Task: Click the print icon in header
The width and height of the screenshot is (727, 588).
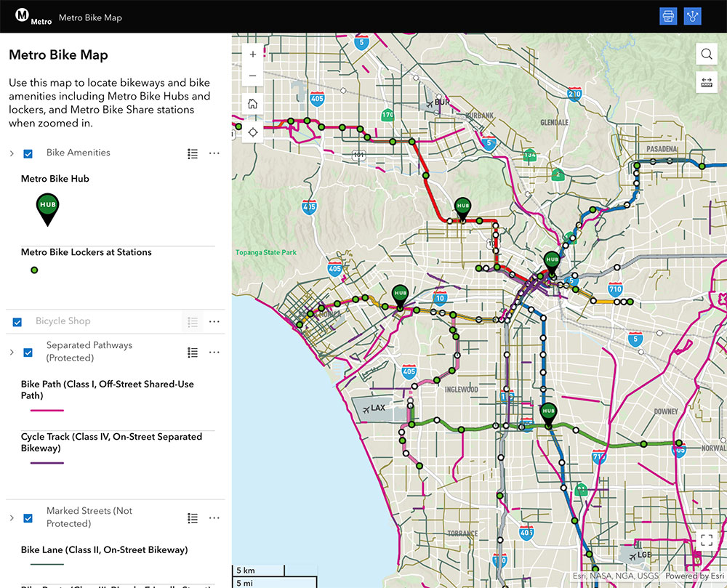Action: (x=668, y=16)
